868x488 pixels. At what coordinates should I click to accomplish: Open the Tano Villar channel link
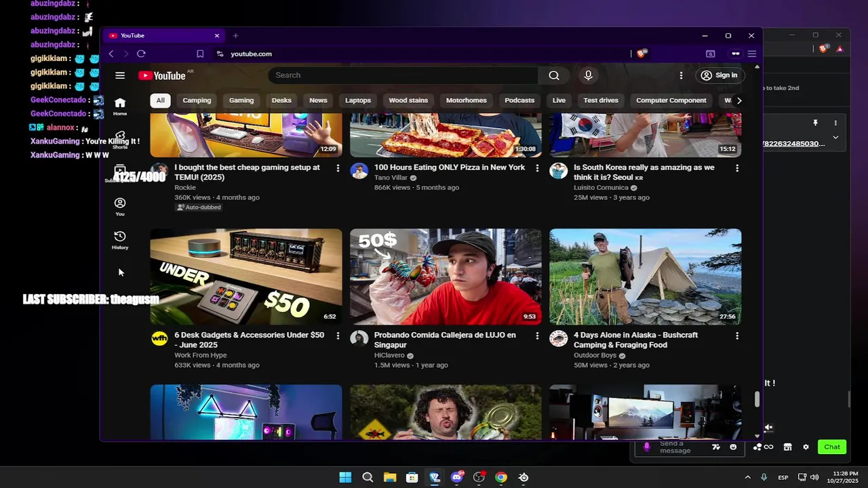(x=391, y=178)
